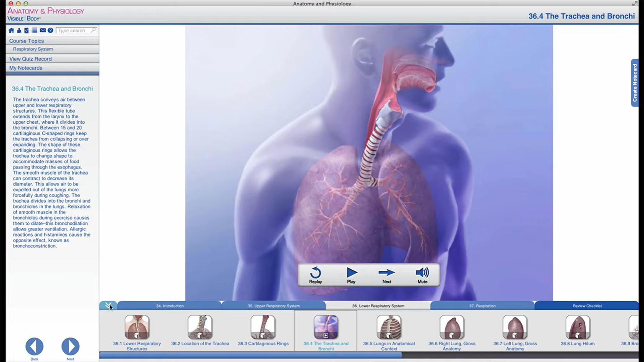Switch to the 37. Respiration tab
Image resolution: width=644 pixels, height=362 pixels.
pyautogui.click(x=482, y=306)
